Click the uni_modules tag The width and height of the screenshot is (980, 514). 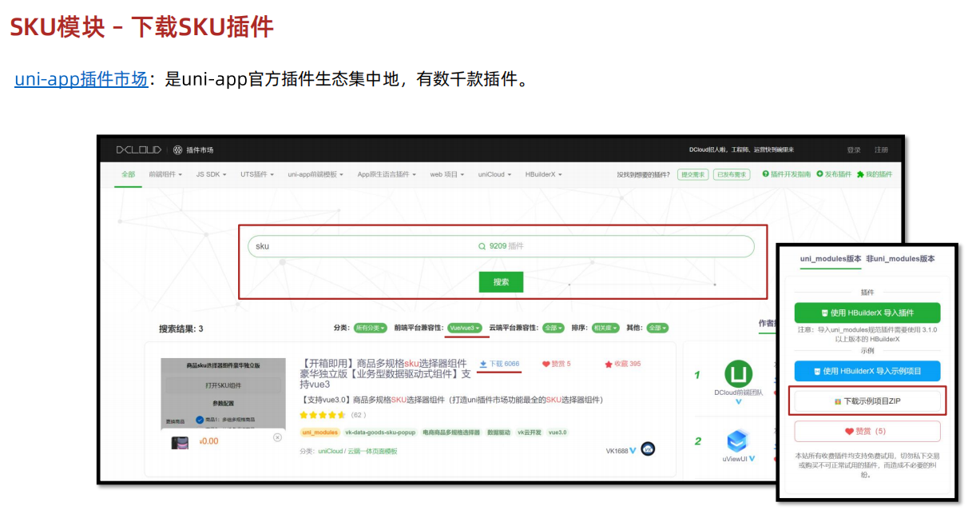click(319, 432)
